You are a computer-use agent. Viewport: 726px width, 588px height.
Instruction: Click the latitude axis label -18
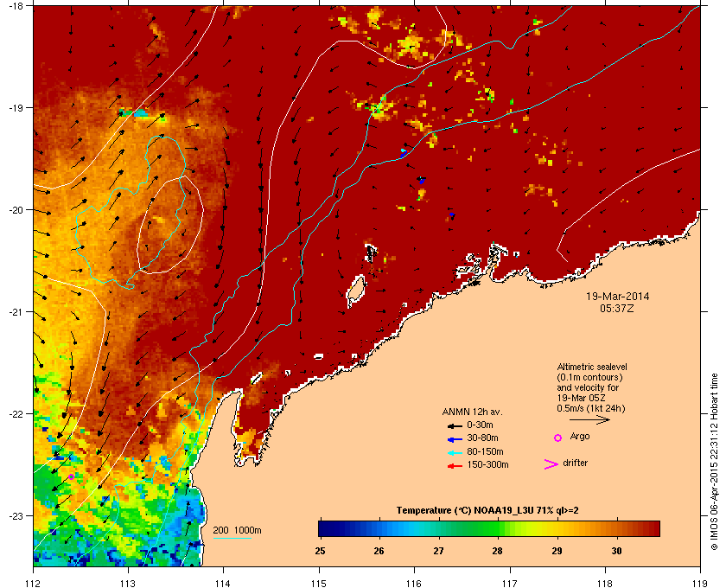16,5
